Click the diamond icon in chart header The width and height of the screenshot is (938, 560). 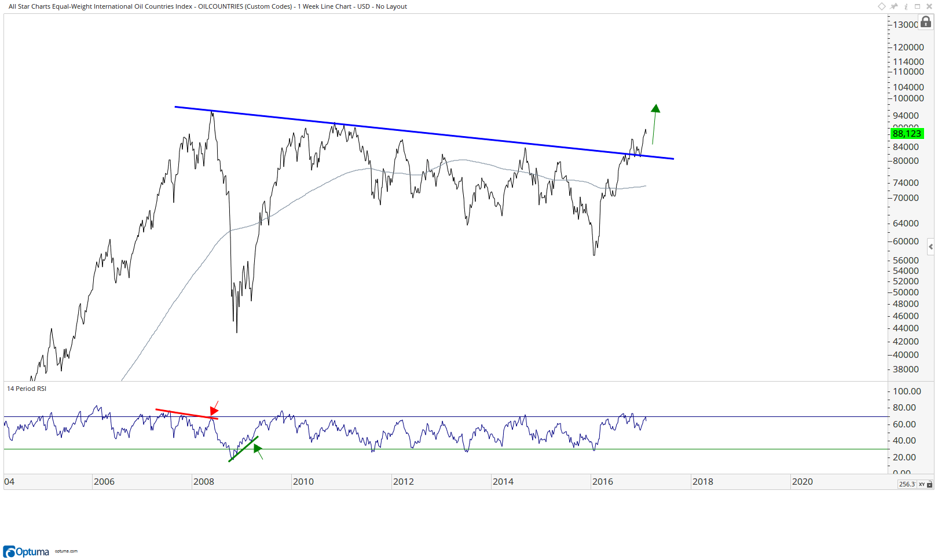point(881,6)
